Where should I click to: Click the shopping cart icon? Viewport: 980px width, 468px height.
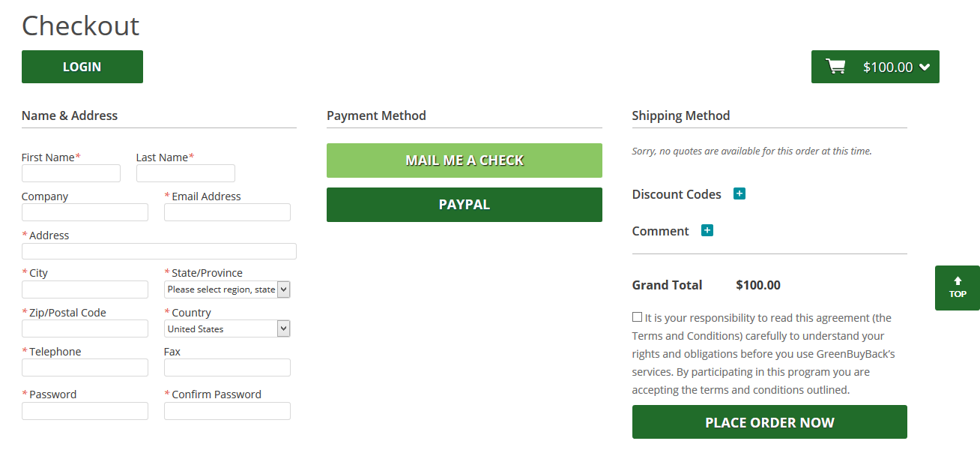[835, 67]
